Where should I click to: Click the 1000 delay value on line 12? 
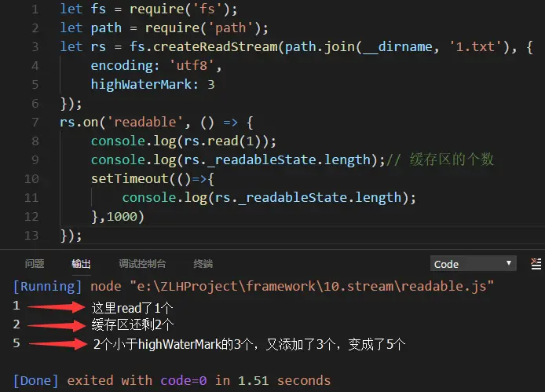[122, 216]
